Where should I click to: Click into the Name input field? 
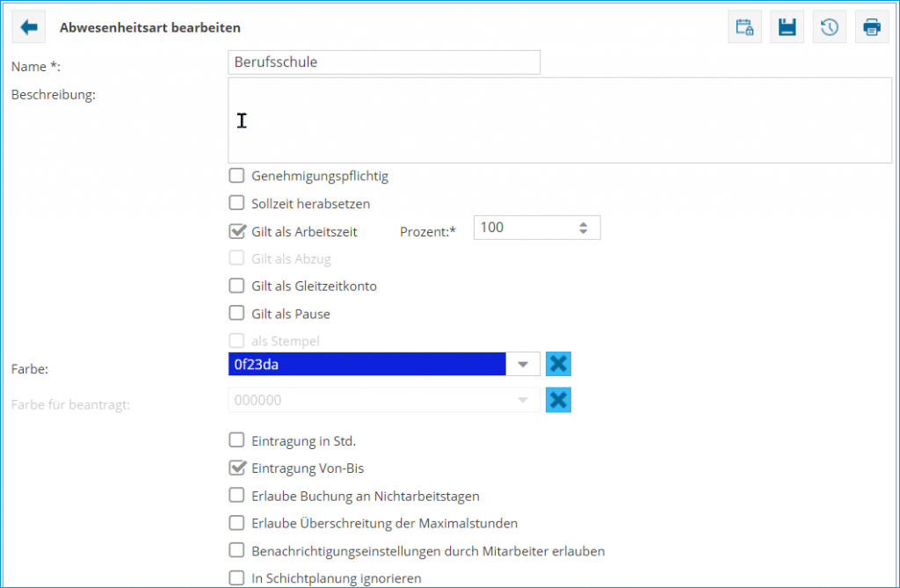[x=384, y=62]
